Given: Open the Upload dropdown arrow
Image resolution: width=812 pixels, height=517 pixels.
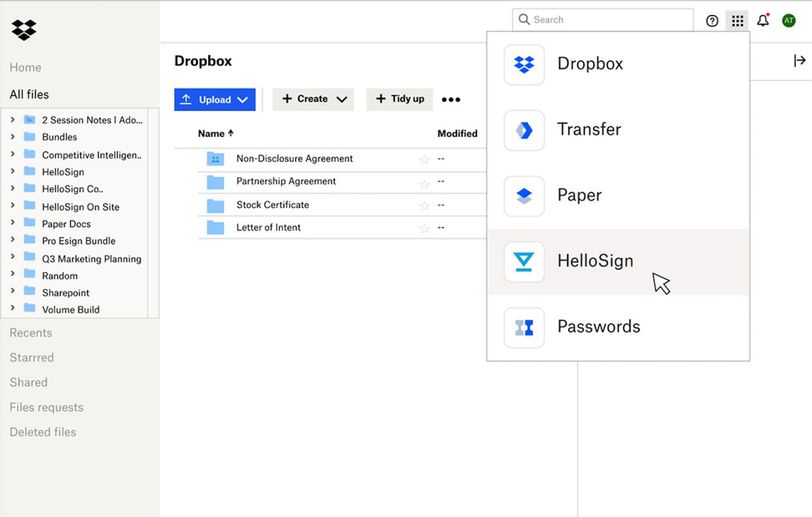Looking at the screenshot, I should point(243,99).
